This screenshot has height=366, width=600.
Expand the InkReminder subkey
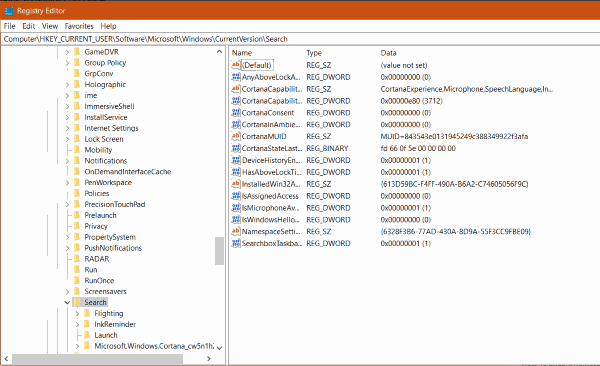point(77,324)
